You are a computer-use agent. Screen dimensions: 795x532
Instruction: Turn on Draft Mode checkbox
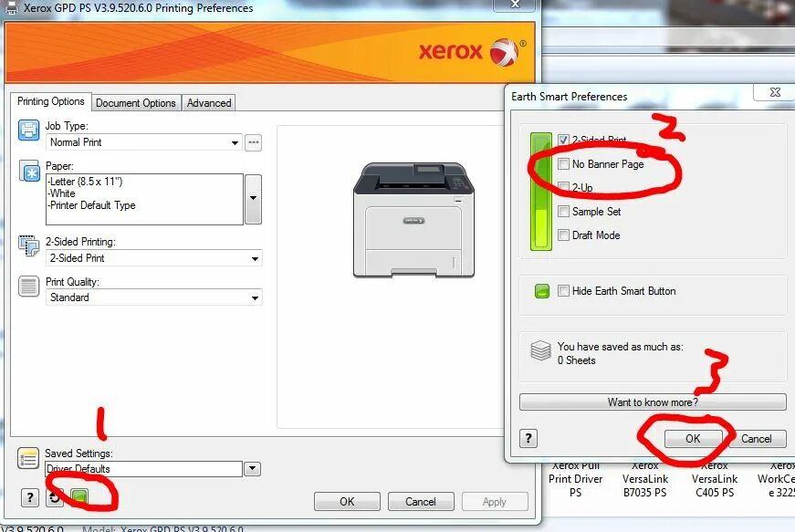pyautogui.click(x=563, y=235)
